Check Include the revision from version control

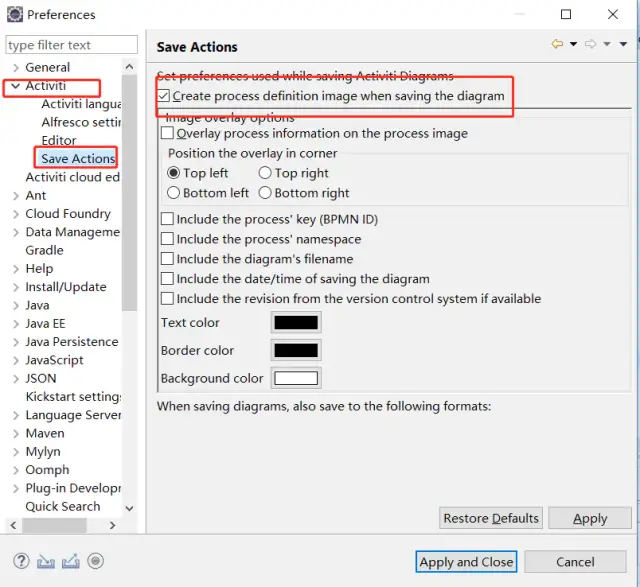(167, 299)
